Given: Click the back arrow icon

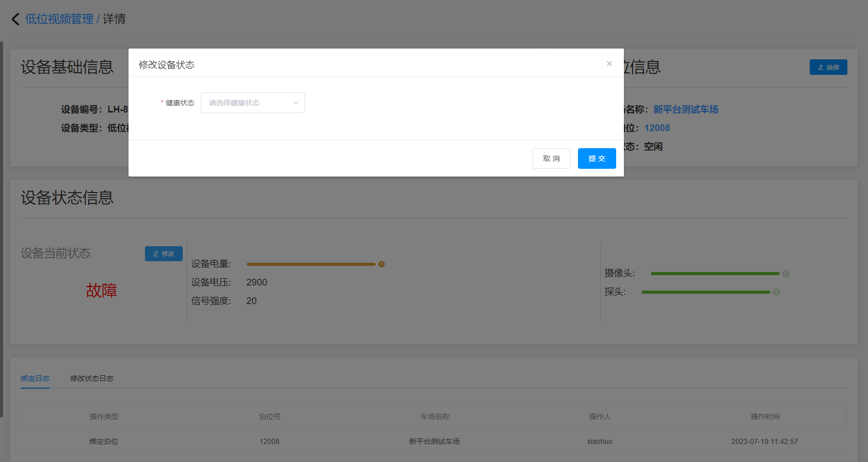Looking at the screenshot, I should [15, 19].
